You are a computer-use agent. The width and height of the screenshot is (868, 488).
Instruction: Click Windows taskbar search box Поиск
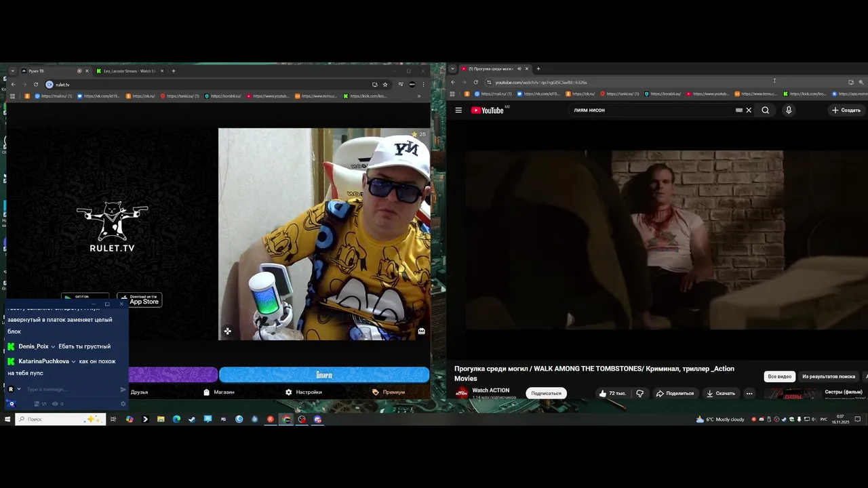click(x=61, y=420)
